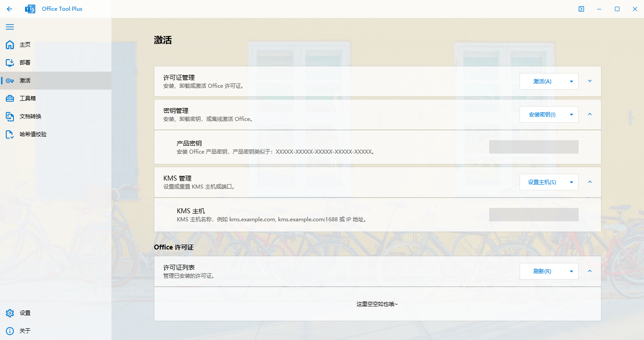The width and height of the screenshot is (644, 340).
Task: Expand the 许可证管理 section chevron
Action: click(x=590, y=81)
